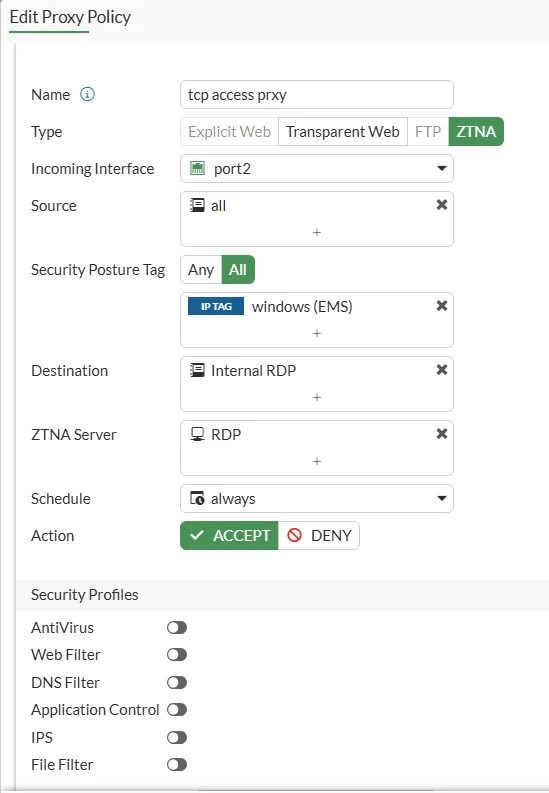Remove the Internal RDP destination
Viewport: 549px width, 793px height.
pos(442,370)
